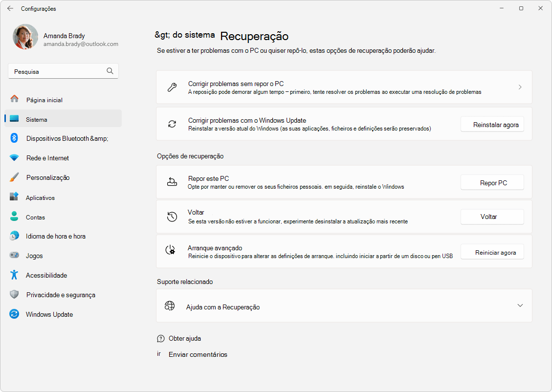The width and height of the screenshot is (552, 392).
Task: Click inside the Pesquisa search field
Action: click(x=56, y=71)
